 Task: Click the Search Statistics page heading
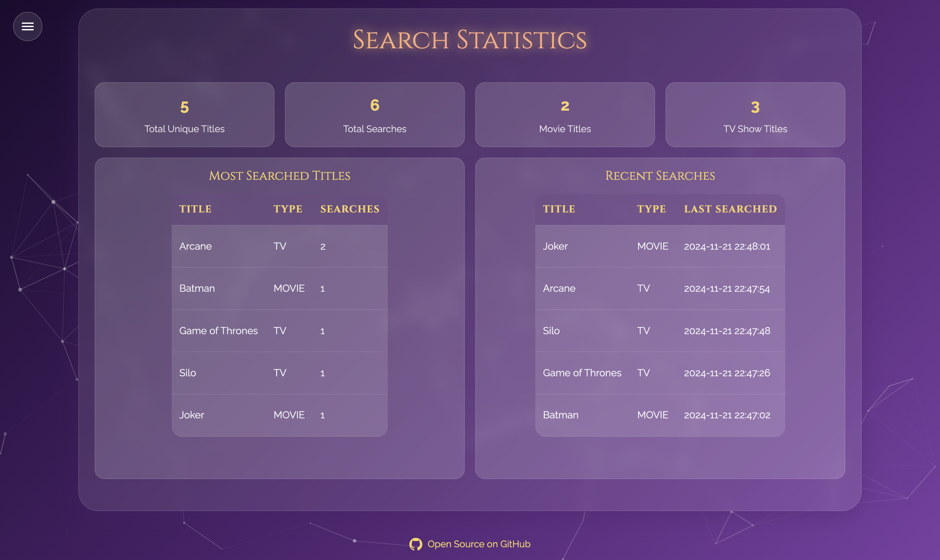coord(469,39)
